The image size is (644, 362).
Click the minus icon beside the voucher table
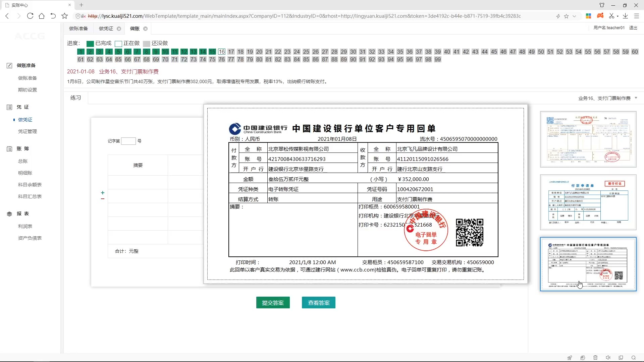[x=103, y=198]
